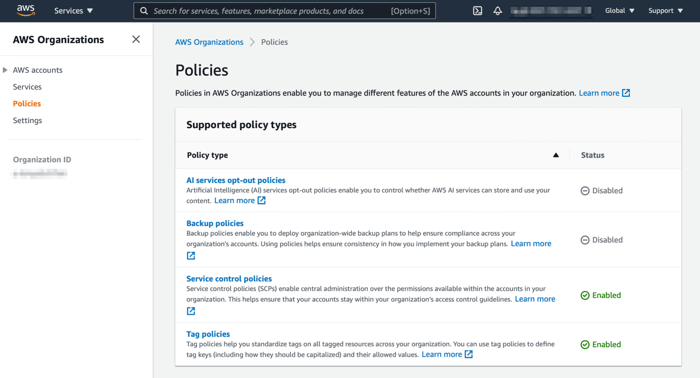Click external link icon beside top Learn more
The width and height of the screenshot is (700, 378).
click(626, 93)
